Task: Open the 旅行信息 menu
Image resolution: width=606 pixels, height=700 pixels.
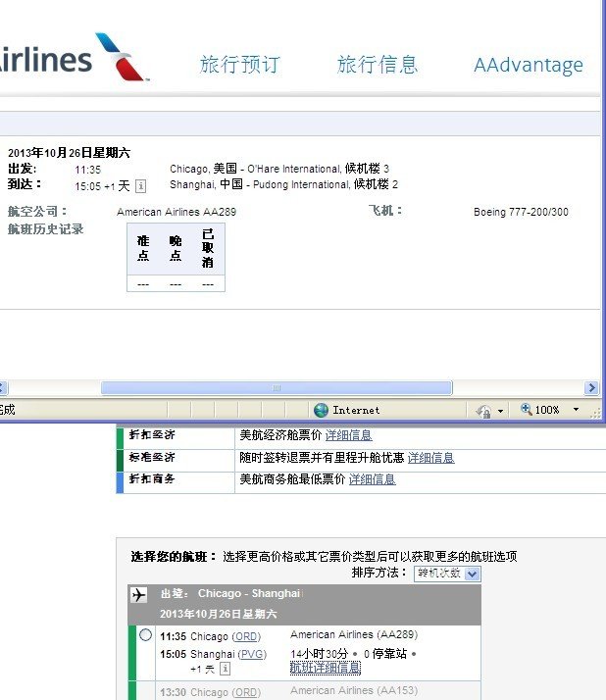Action: 378,65
